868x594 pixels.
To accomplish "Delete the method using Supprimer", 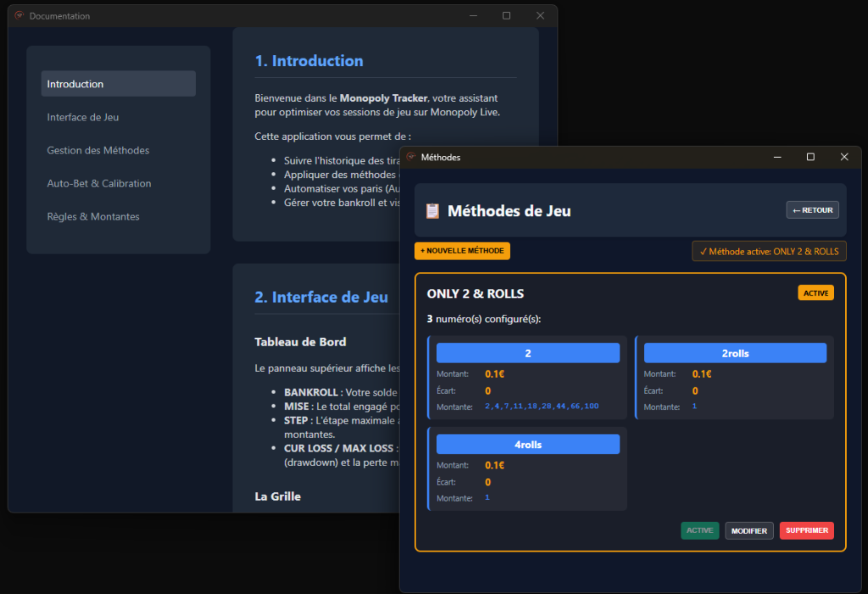I will tap(806, 530).
